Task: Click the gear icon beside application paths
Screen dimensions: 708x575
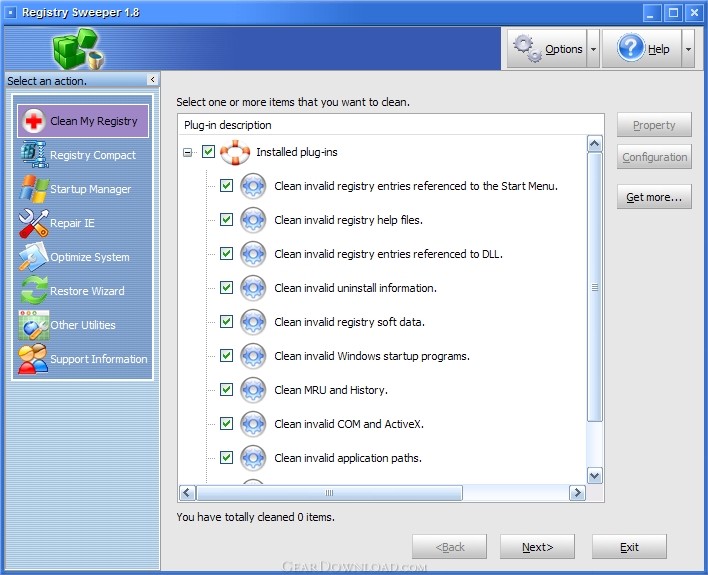Action: pos(253,458)
